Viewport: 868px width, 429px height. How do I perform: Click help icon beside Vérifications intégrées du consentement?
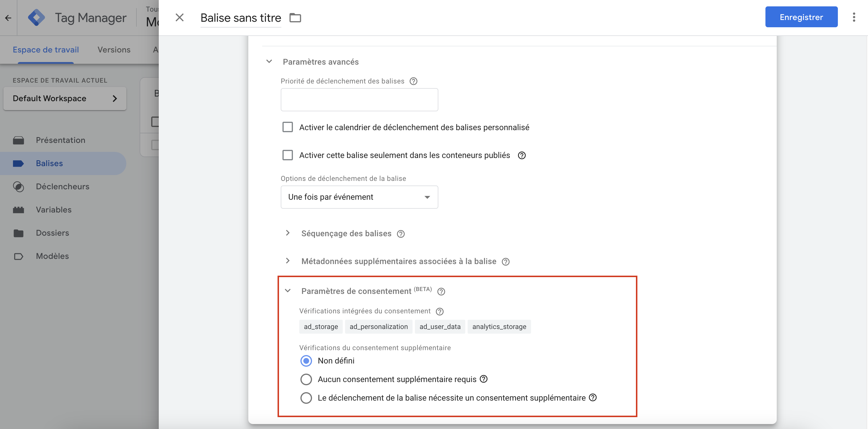(x=440, y=311)
